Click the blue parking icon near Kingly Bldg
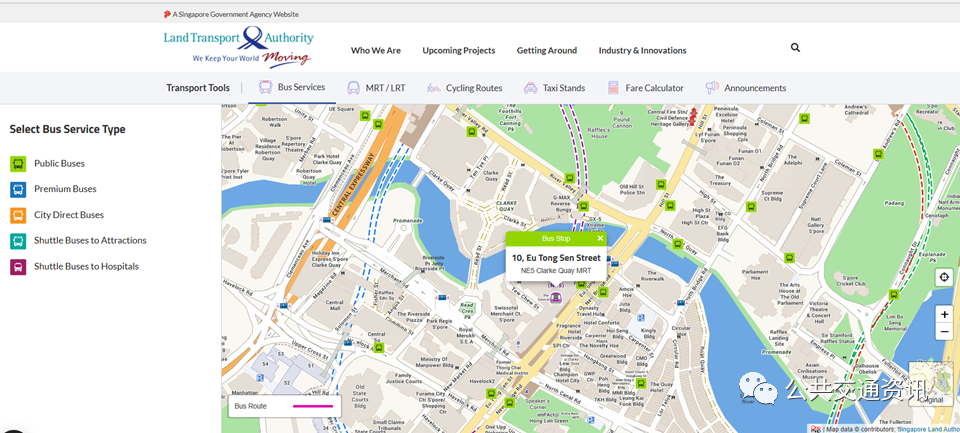This screenshot has height=433, width=960. click(641, 318)
